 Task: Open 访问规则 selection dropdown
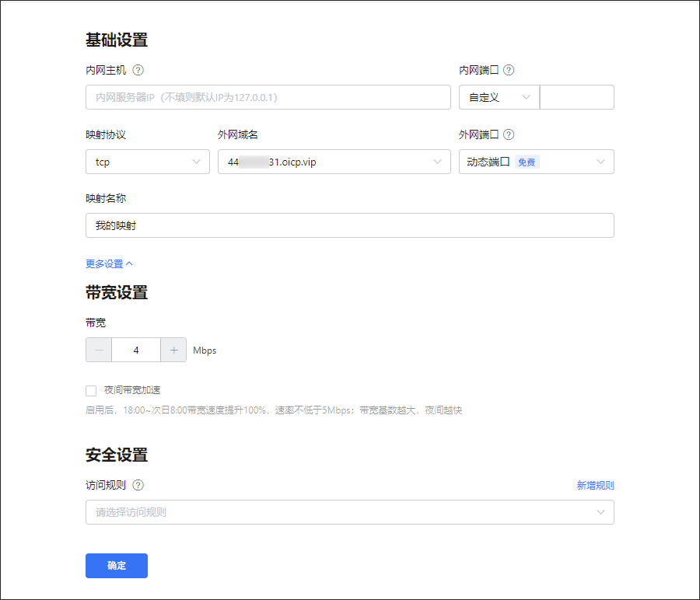click(x=349, y=512)
